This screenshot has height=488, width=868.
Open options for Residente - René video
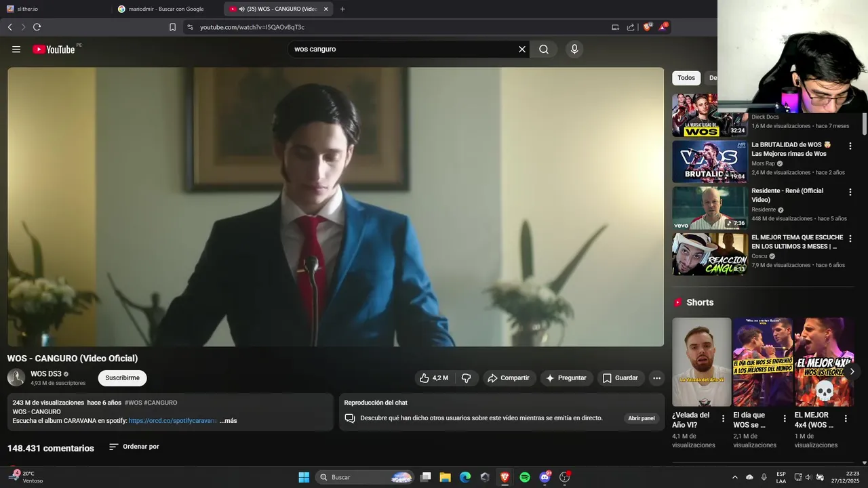point(850,192)
